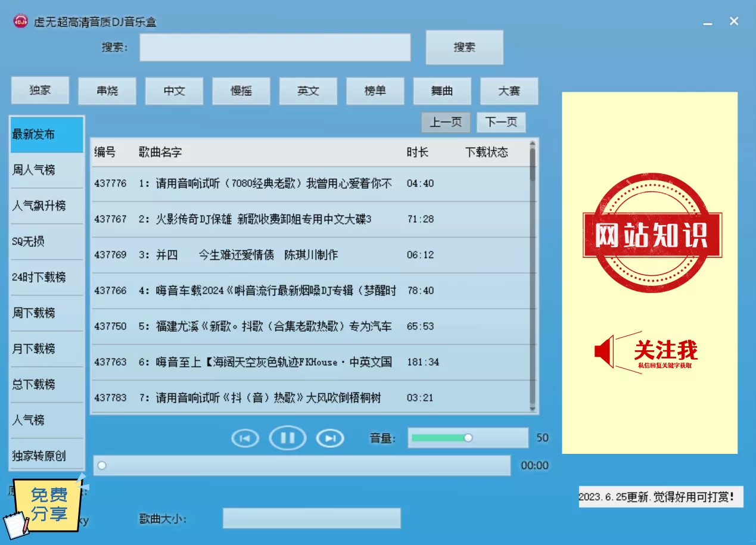Go back with the 上一页 button
This screenshot has width=756, height=545.
point(446,122)
